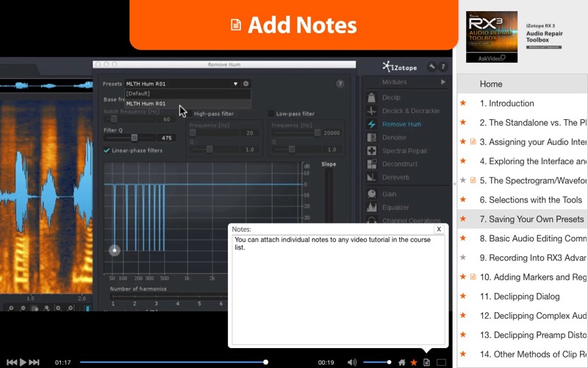Click the zoom out magnifier below waveform
588x368 pixels.
click(x=23, y=308)
